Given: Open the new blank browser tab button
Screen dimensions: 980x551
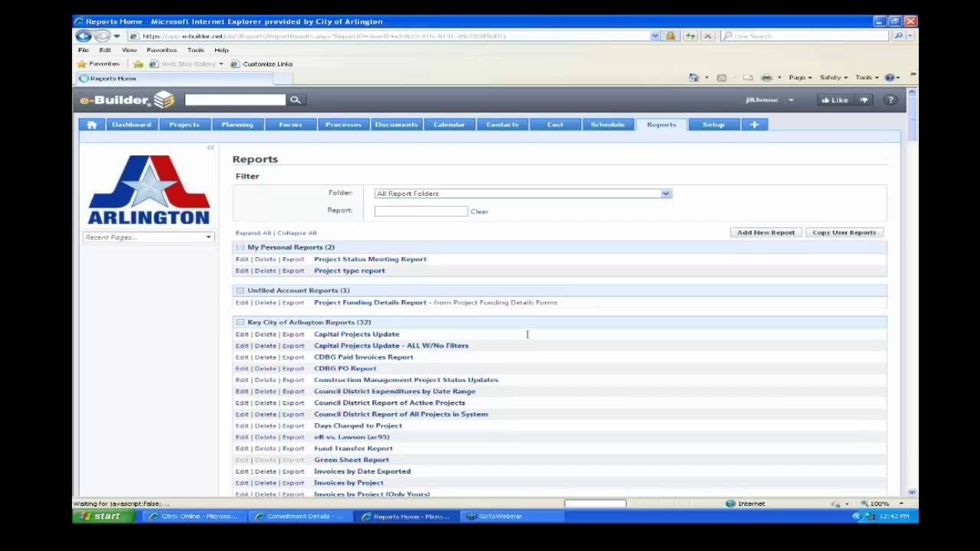Looking at the screenshot, I should point(283,79).
